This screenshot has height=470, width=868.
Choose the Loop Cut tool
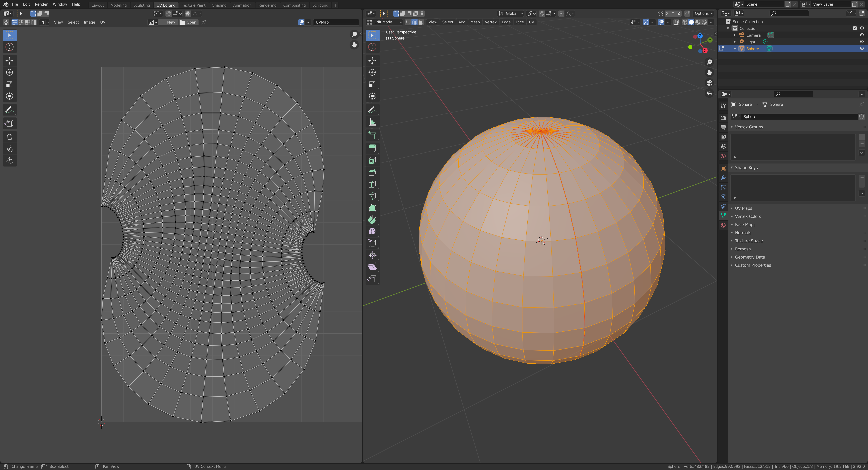coord(372,184)
